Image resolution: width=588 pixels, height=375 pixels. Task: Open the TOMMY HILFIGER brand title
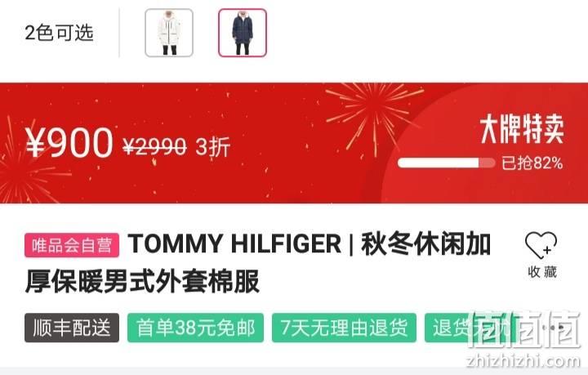coord(234,244)
